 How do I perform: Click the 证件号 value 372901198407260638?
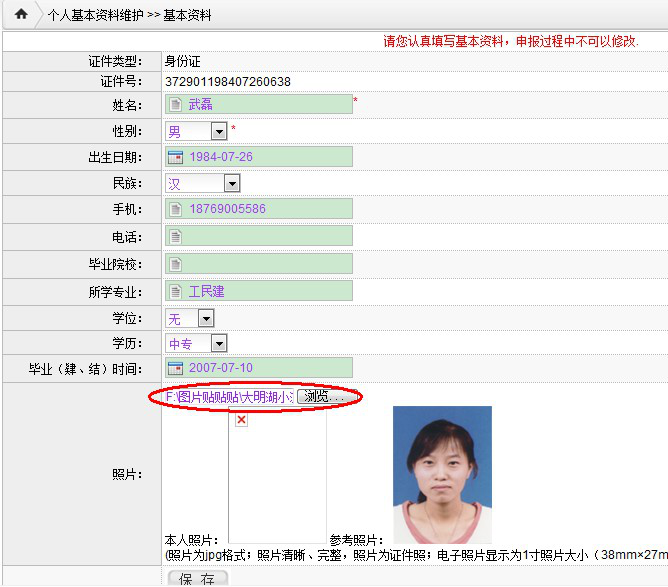[227, 82]
